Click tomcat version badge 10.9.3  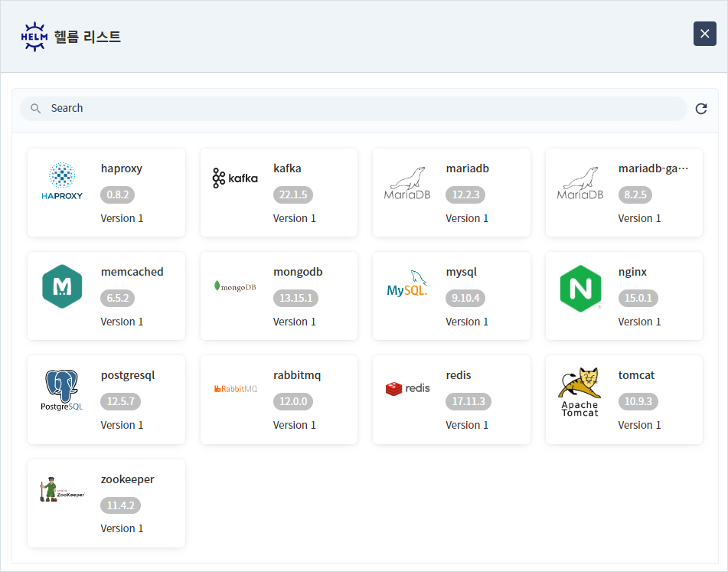click(638, 401)
